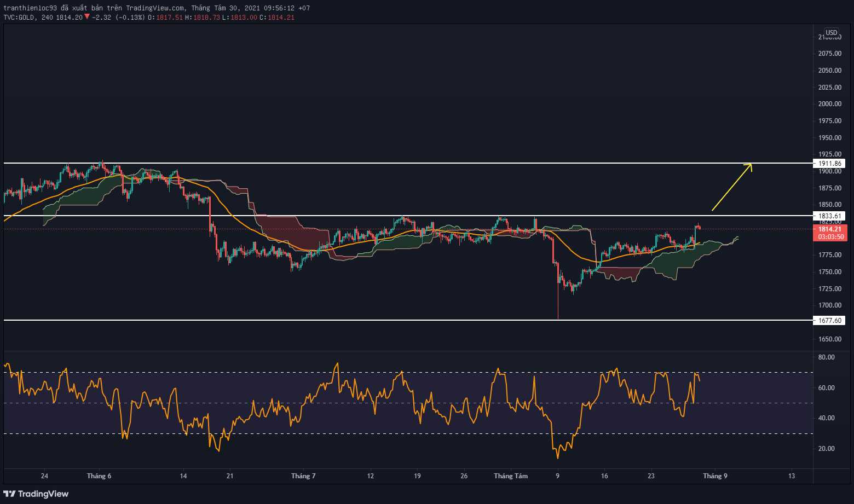The width and height of the screenshot is (854, 504).
Task: Click the low value L:1813.00
Action: [x=240, y=18]
